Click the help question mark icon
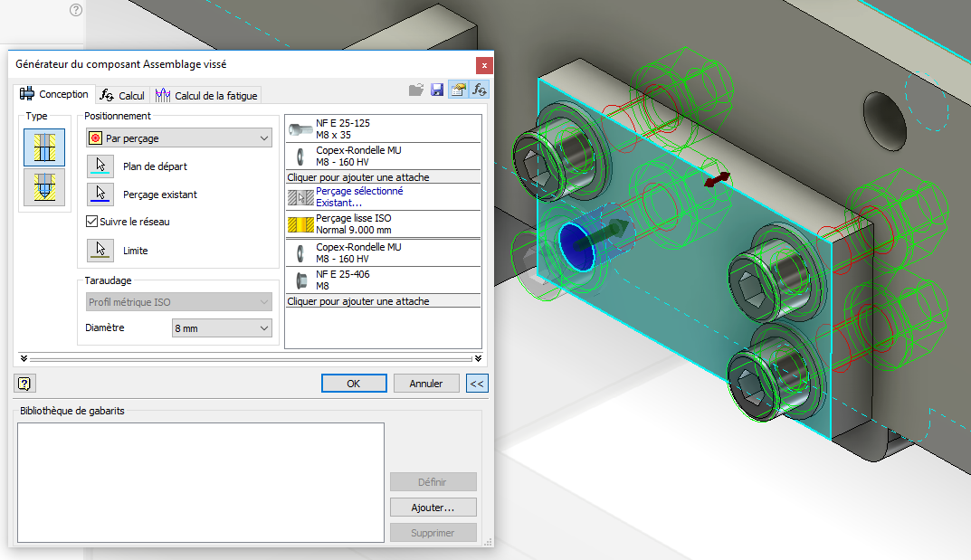Screen dimensions: 971x560 (24, 384)
